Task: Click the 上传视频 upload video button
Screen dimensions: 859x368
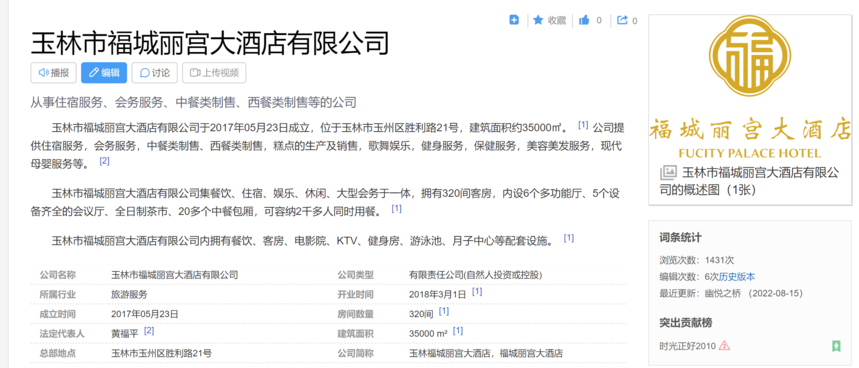Action: 214,73
